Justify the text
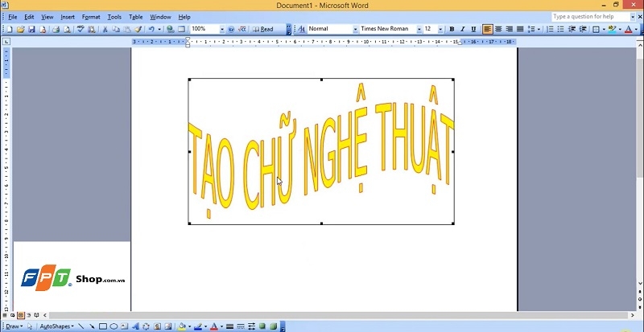 point(520,29)
